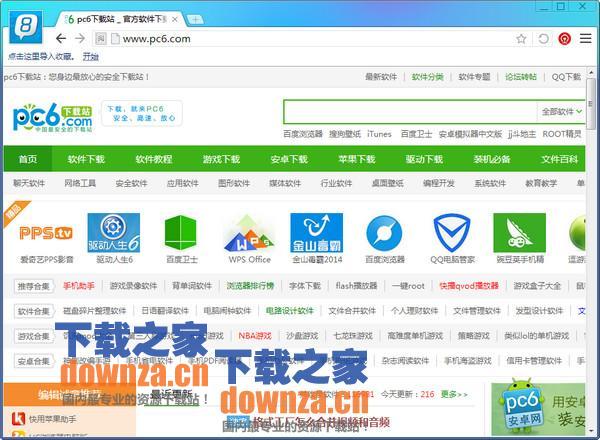Viewport: 600px width, 440px height.
Task: Go to the 首页 nav tab
Action: [28, 159]
